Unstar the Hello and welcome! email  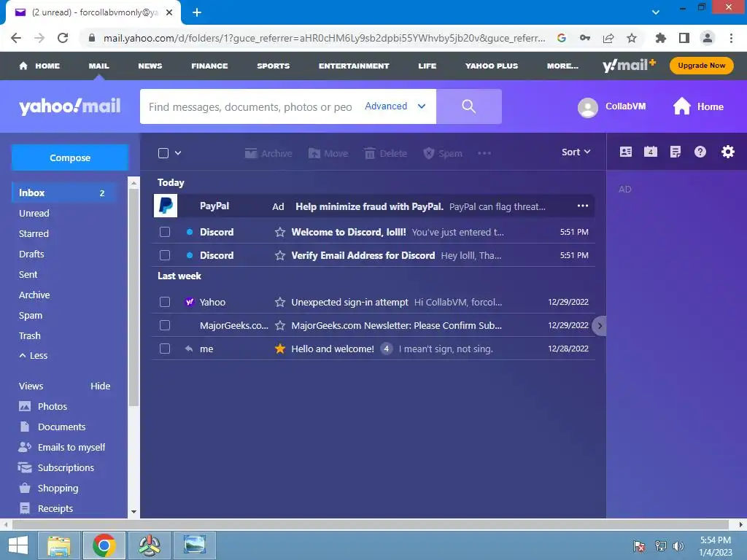click(x=280, y=349)
